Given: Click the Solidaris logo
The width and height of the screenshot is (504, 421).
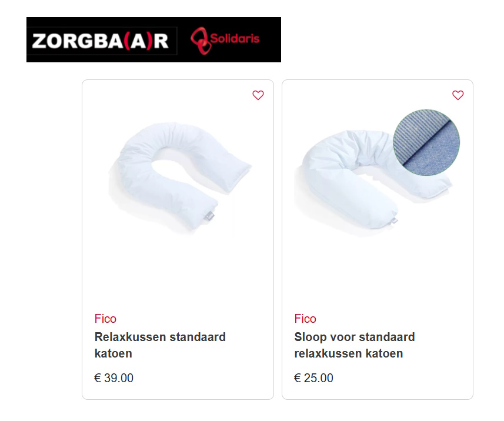Looking at the screenshot, I should 225,40.
